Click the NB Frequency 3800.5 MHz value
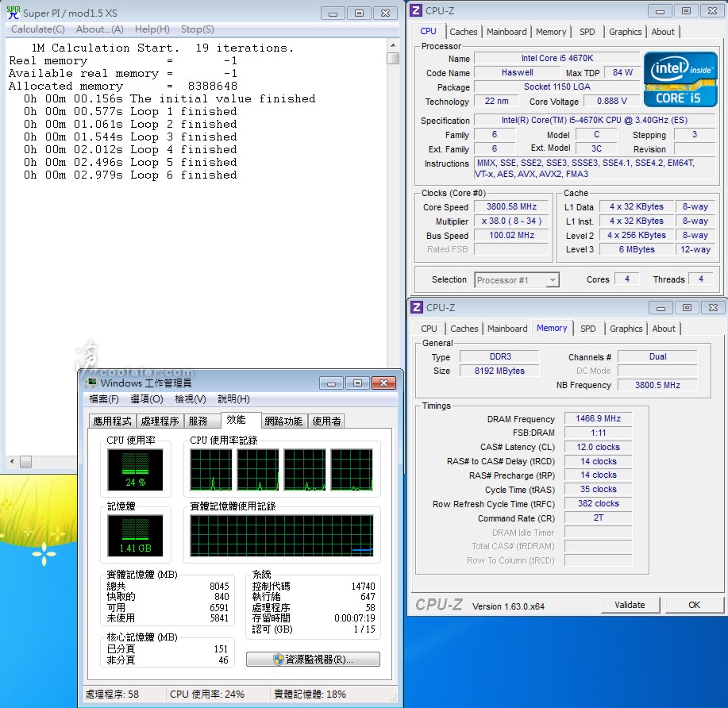This screenshot has height=708, width=728. click(x=657, y=385)
